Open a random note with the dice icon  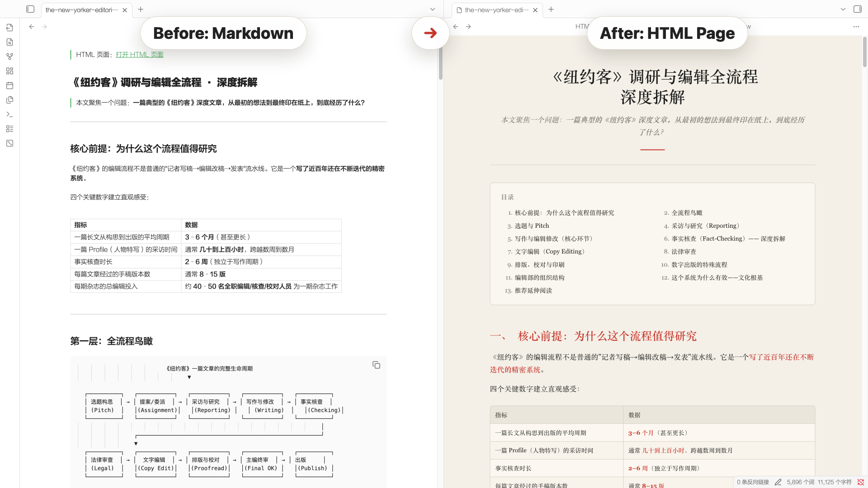(x=9, y=143)
